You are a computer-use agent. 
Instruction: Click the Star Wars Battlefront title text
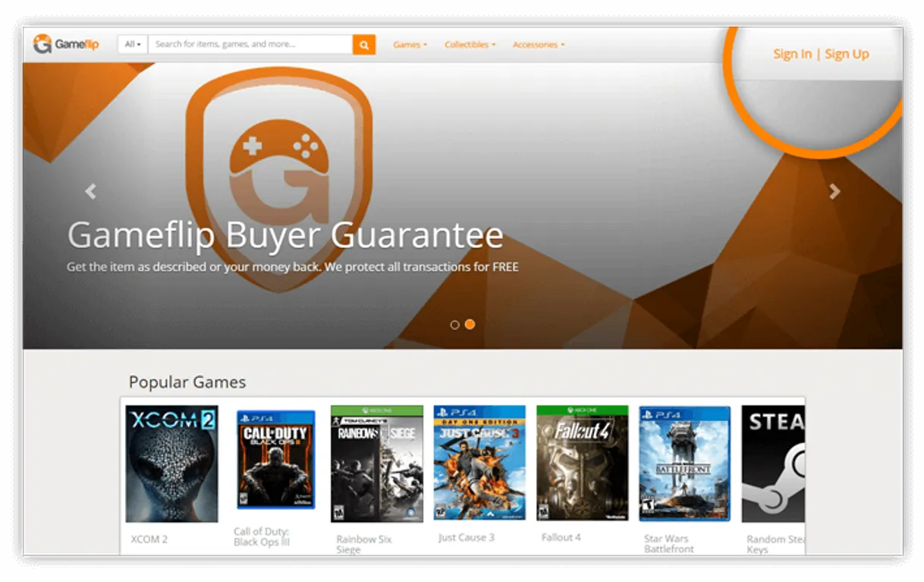(669, 544)
